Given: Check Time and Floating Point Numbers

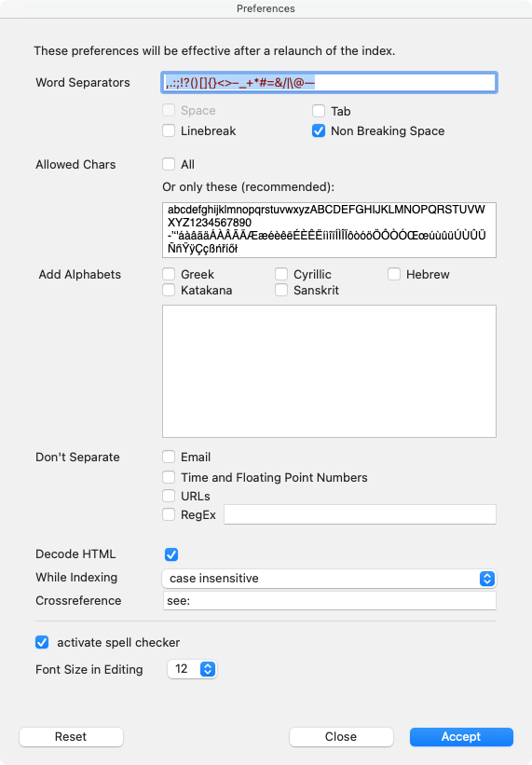Looking at the screenshot, I should [x=169, y=477].
